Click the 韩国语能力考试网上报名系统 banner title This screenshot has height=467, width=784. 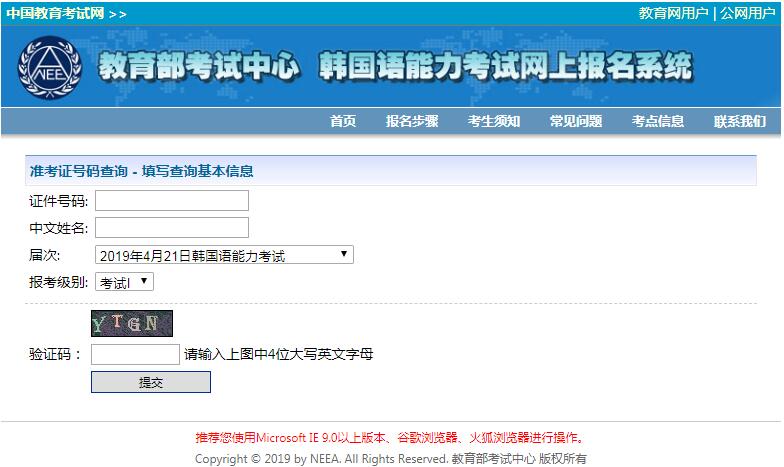[505, 67]
